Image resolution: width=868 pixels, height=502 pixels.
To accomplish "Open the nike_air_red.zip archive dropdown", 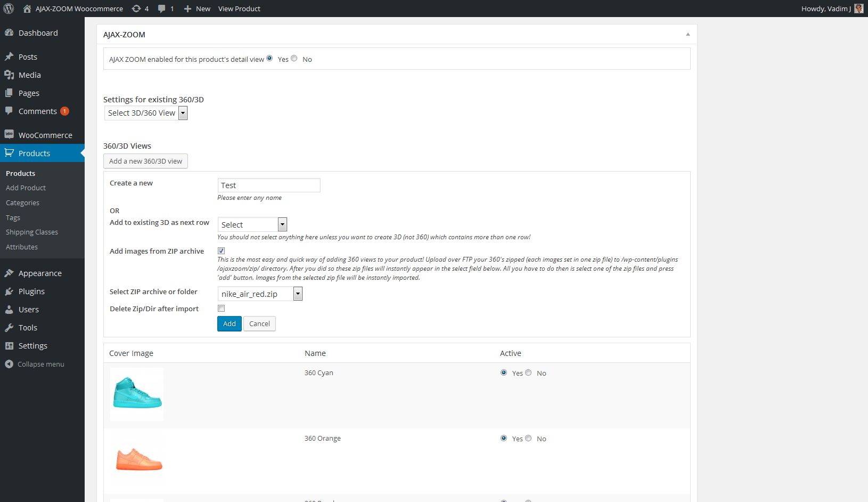I will point(260,294).
